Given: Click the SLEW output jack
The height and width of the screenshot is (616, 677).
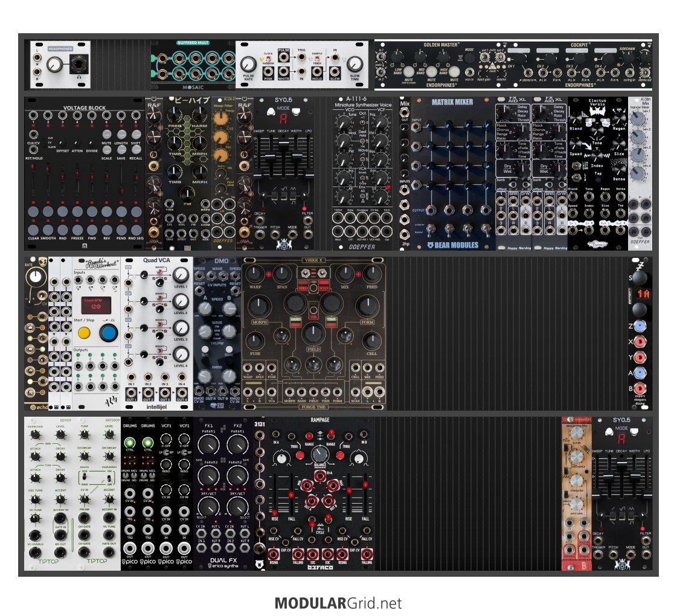Looking at the screenshot, I should click(x=335, y=71).
